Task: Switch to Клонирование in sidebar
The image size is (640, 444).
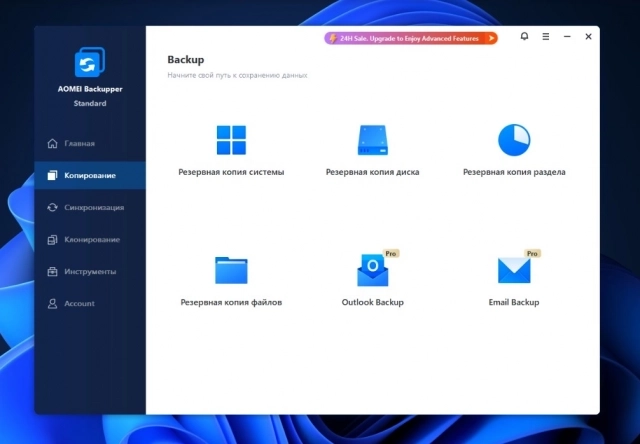Action: (91, 240)
